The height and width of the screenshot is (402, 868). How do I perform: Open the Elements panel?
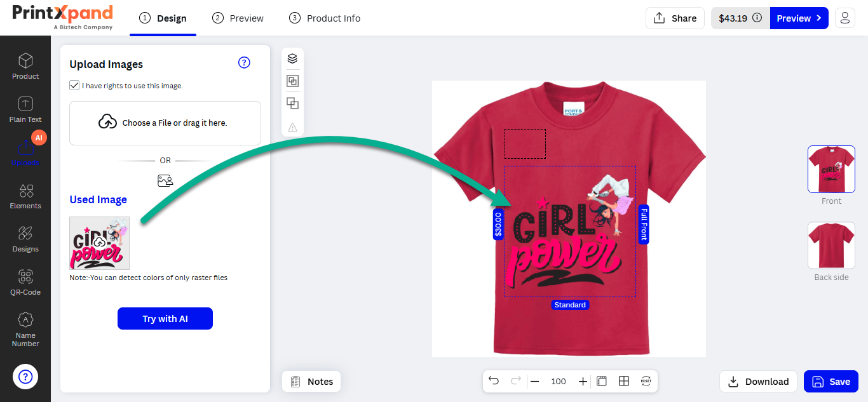tap(25, 196)
